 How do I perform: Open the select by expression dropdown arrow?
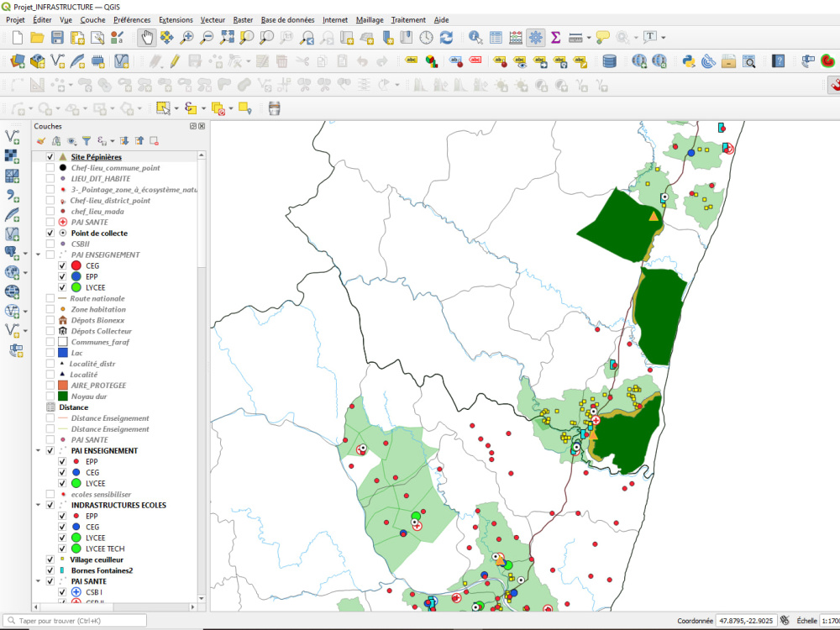coord(203,108)
